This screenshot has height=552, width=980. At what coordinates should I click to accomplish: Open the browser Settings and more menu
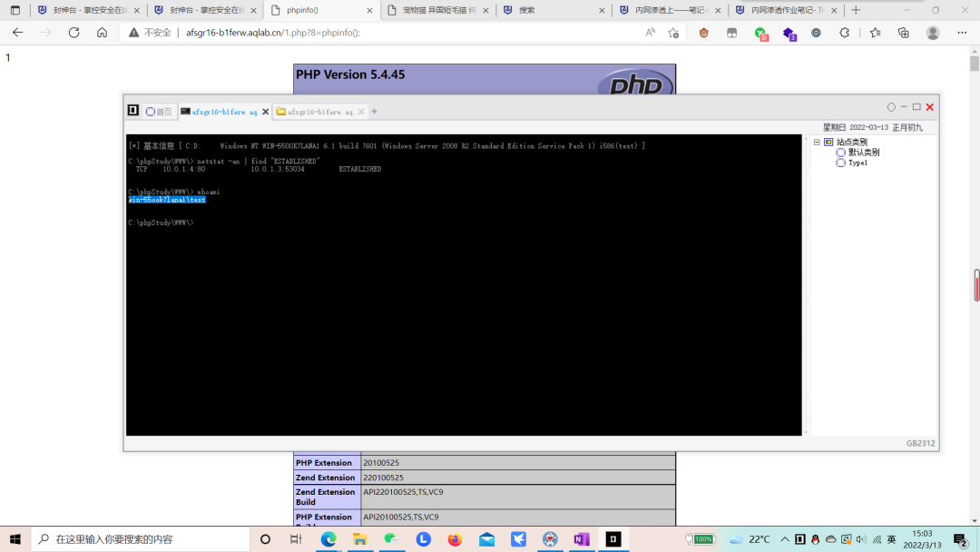(x=962, y=33)
